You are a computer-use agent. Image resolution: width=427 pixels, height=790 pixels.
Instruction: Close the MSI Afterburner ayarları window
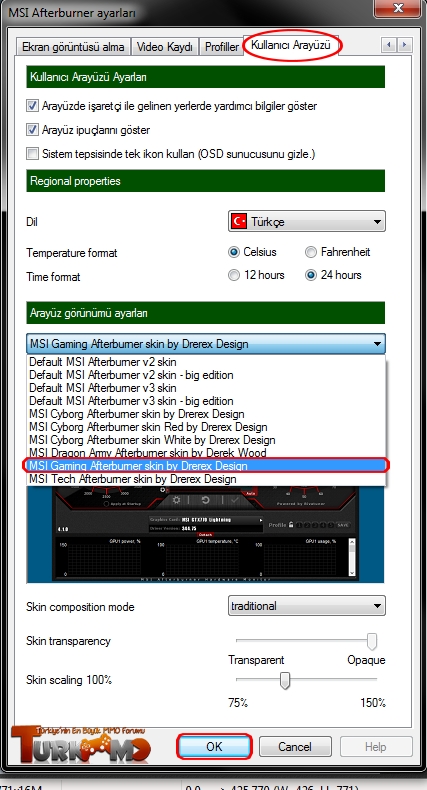point(397,9)
